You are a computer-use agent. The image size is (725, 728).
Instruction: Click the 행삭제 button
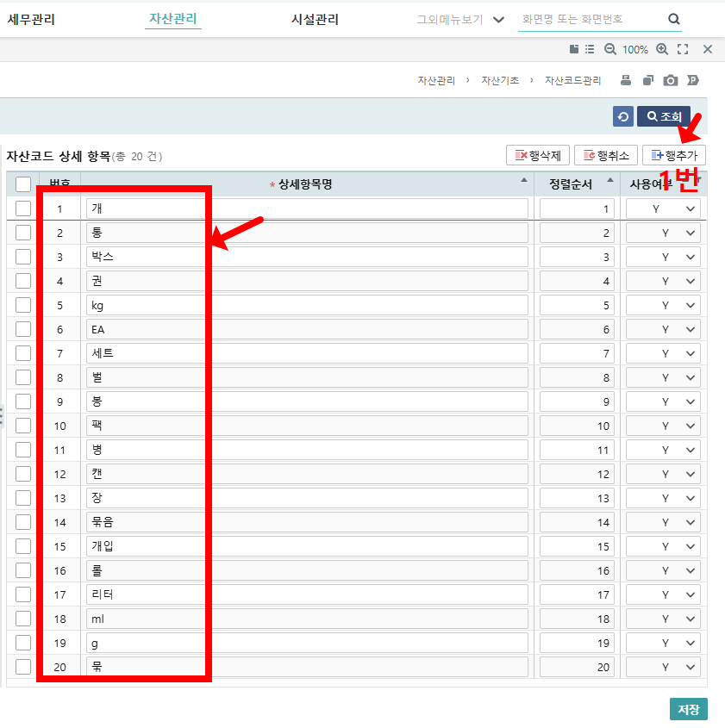tap(538, 155)
